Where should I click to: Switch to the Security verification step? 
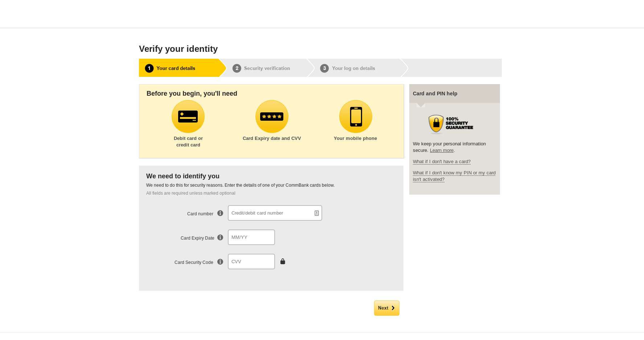(267, 68)
